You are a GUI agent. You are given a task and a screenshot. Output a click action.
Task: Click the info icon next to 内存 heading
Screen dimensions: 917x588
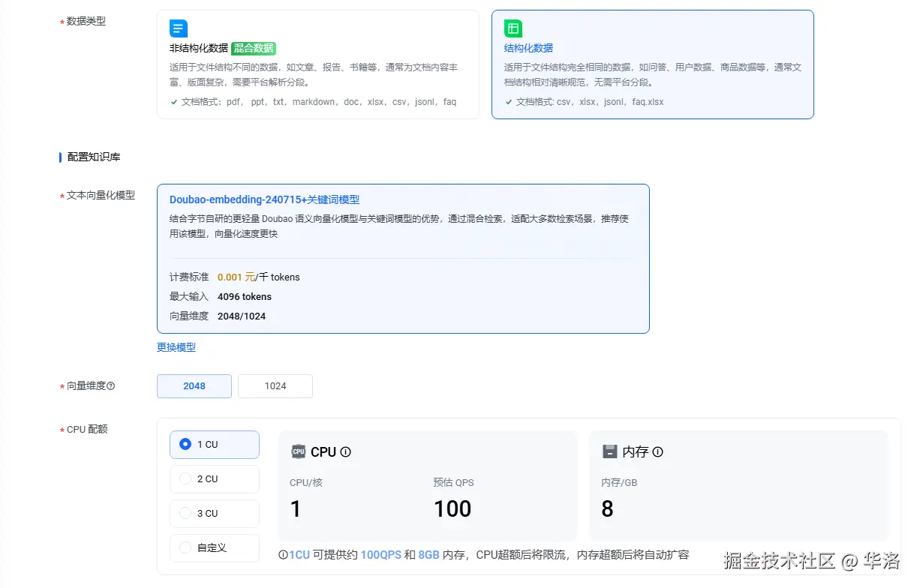[x=657, y=452]
